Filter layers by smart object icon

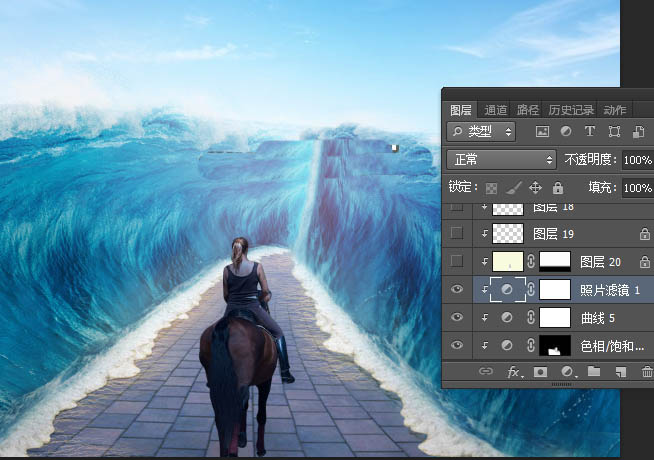pos(639,132)
